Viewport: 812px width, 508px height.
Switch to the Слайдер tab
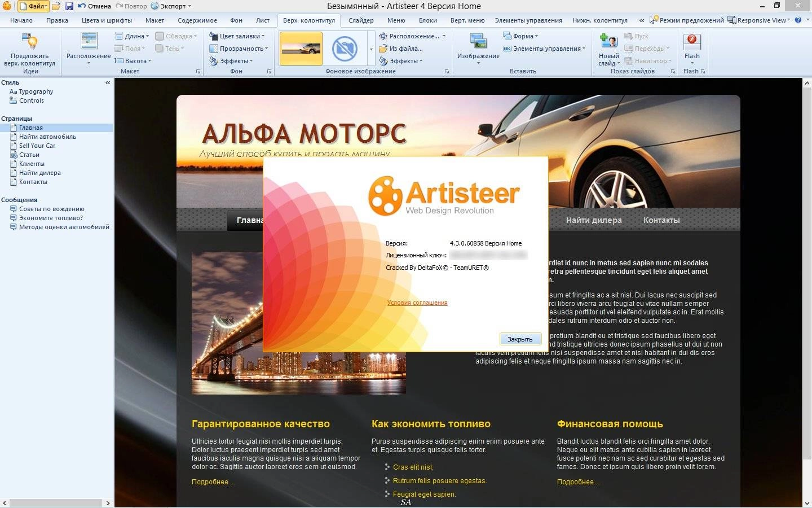pos(361,20)
